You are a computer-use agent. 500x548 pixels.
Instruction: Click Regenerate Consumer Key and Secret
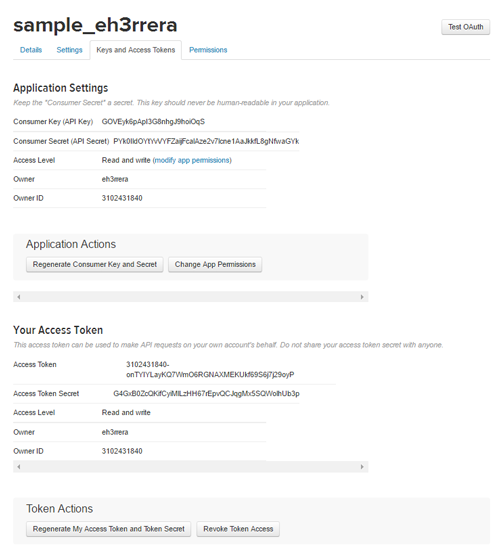pos(95,264)
